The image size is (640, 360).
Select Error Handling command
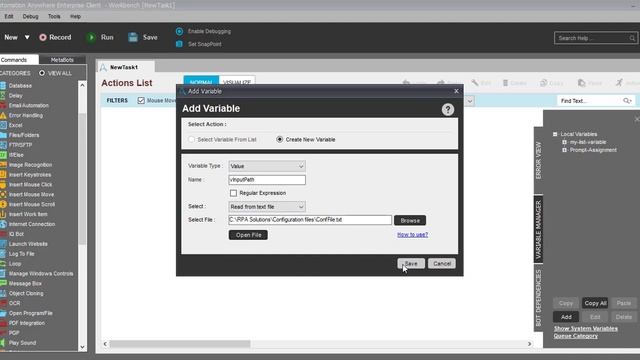25,115
